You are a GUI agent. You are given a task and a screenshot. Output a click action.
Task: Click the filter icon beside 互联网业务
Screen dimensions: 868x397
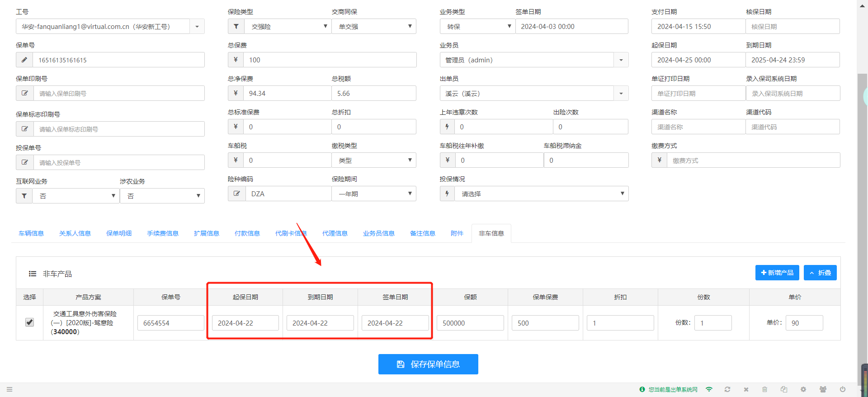[24, 196]
